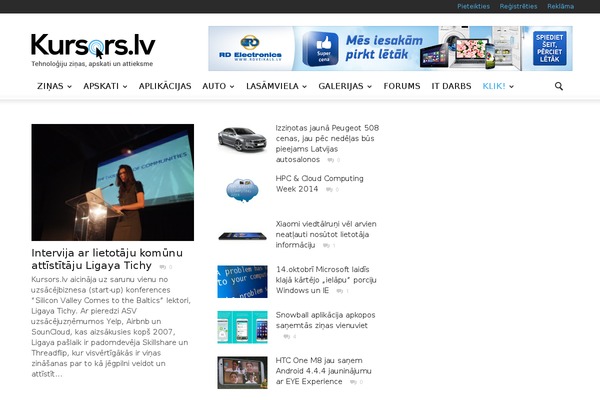This screenshot has height=400, width=600.
Task: Open the LASĀMVIELA menu item
Action: (x=272, y=86)
